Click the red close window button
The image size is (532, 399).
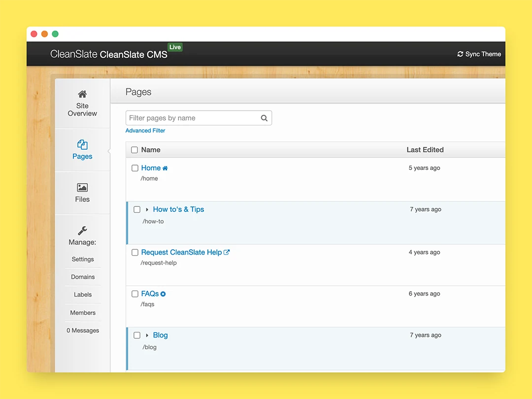34,34
